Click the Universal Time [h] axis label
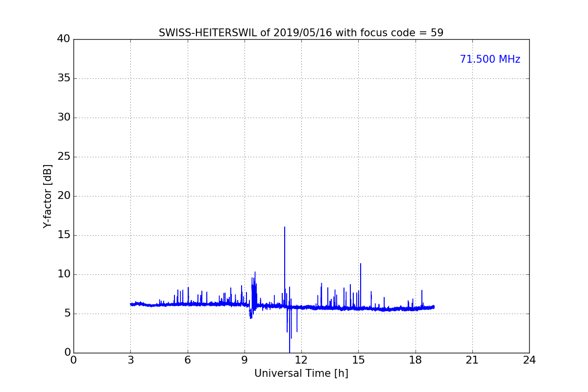Screen dimensions: 588x392 [301, 373]
